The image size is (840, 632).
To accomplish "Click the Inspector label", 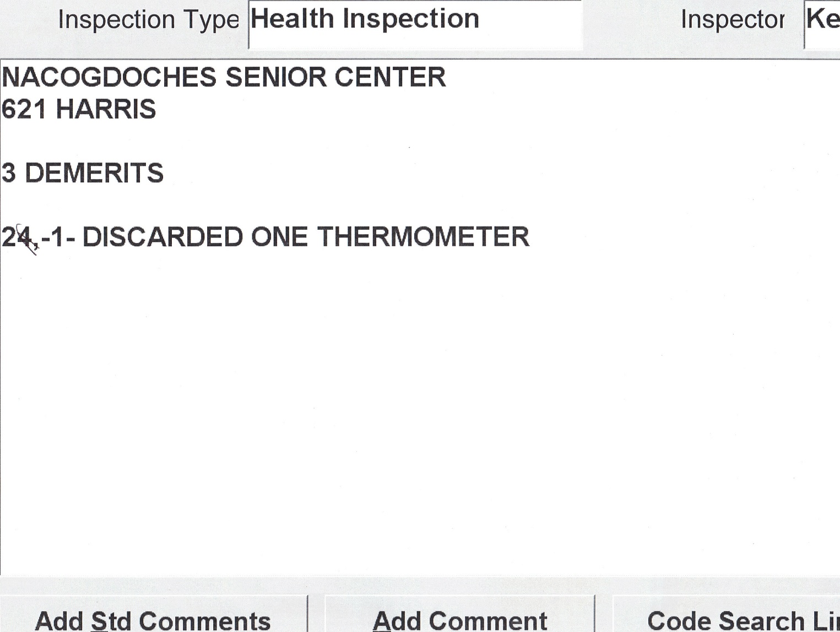I will coord(732,20).
